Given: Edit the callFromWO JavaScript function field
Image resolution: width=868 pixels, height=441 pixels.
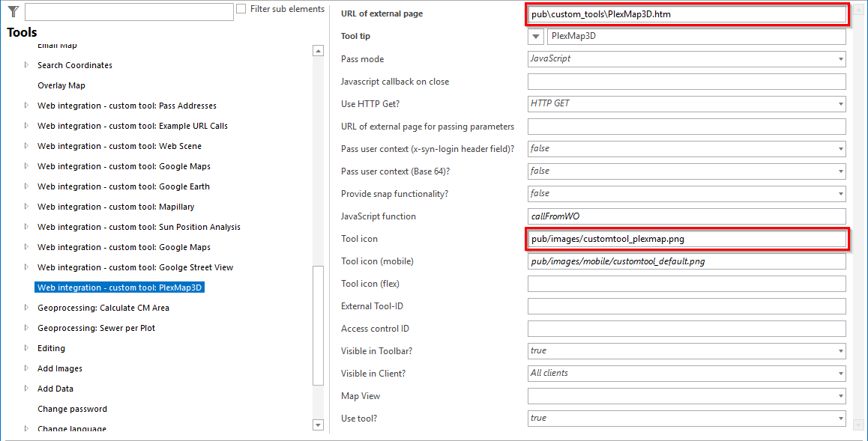Looking at the screenshot, I should (x=686, y=216).
